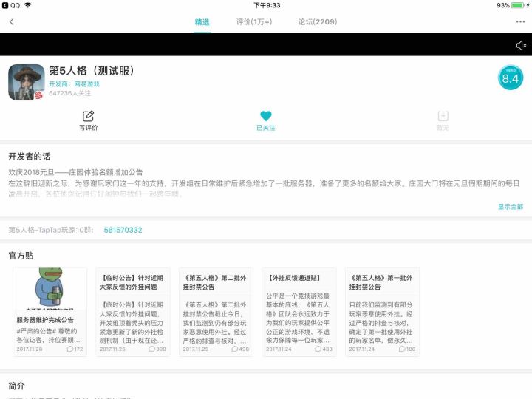Tap the date 2017.11.28 on first post
Screen dimensions: 532x399
[30, 349]
